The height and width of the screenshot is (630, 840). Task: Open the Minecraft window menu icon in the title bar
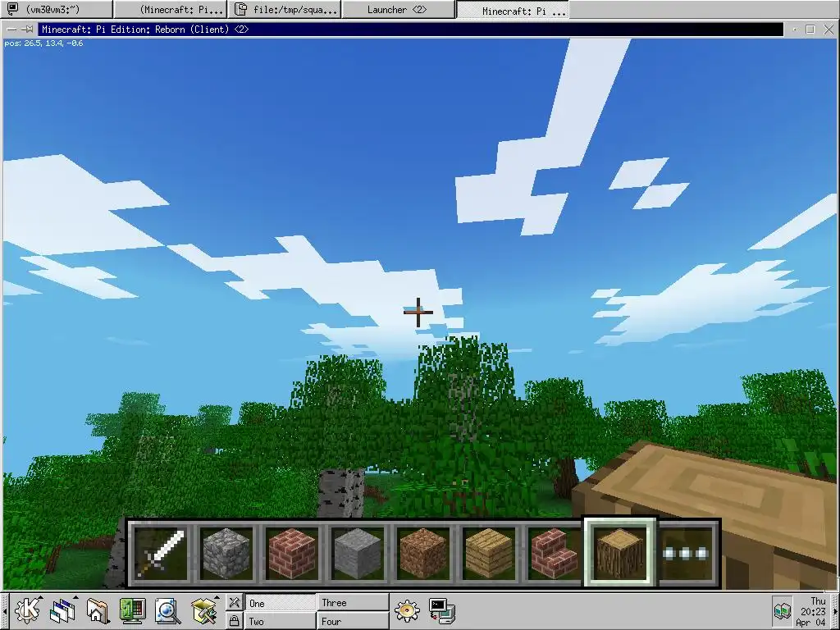(x=11, y=29)
